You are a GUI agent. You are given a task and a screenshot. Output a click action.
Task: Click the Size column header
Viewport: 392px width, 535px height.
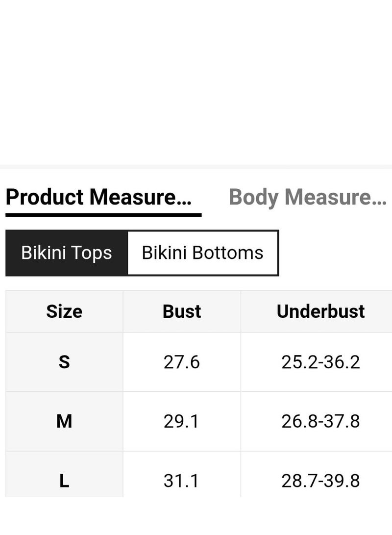pyautogui.click(x=64, y=311)
